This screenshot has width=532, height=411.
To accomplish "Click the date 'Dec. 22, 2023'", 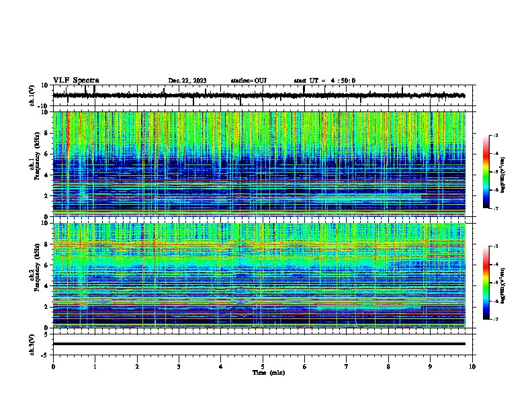I will point(187,81).
